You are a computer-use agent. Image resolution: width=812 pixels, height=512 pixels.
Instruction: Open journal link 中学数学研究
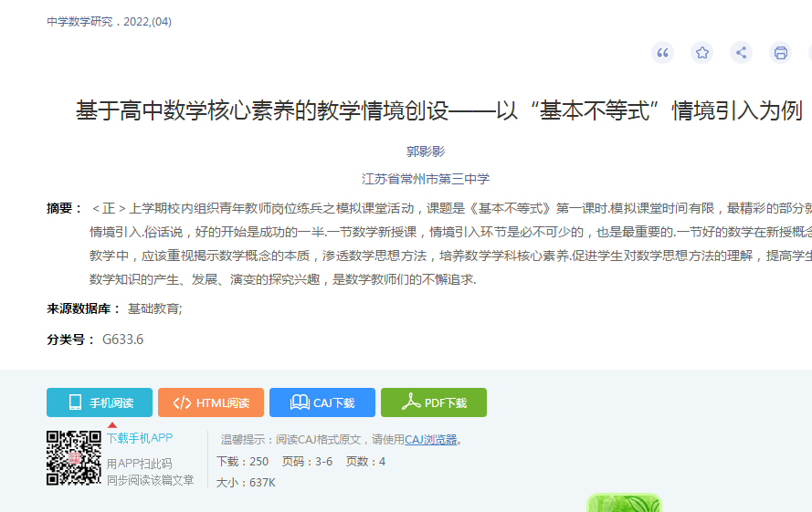79,22
